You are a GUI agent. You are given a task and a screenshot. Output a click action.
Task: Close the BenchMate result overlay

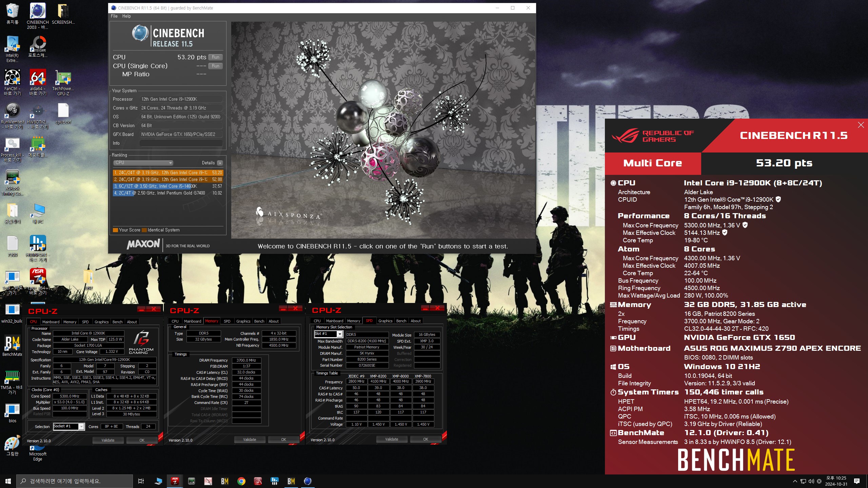(861, 125)
